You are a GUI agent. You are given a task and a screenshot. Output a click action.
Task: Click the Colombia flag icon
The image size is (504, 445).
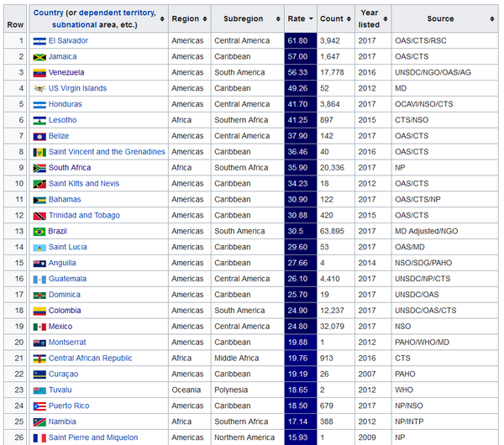pyautogui.click(x=39, y=311)
